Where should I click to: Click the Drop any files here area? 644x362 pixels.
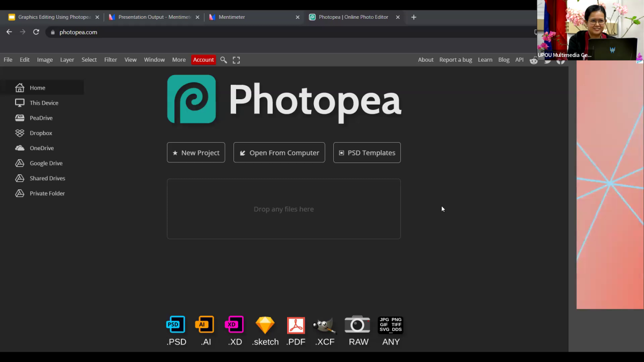pyautogui.click(x=283, y=209)
